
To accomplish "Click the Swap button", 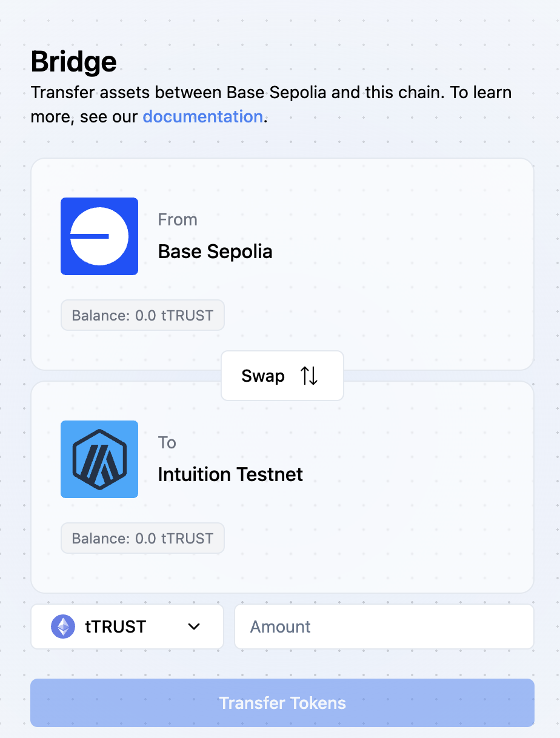I will [282, 376].
